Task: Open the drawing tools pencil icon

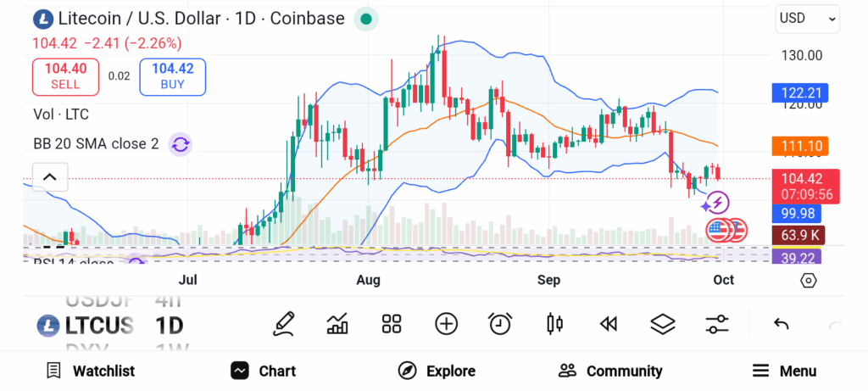Action: (x=284, y=323)
